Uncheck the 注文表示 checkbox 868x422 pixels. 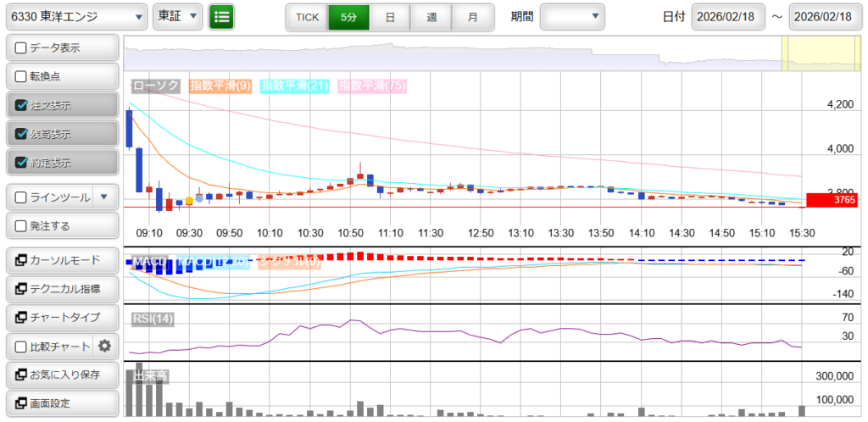click(x=22, y=106)
